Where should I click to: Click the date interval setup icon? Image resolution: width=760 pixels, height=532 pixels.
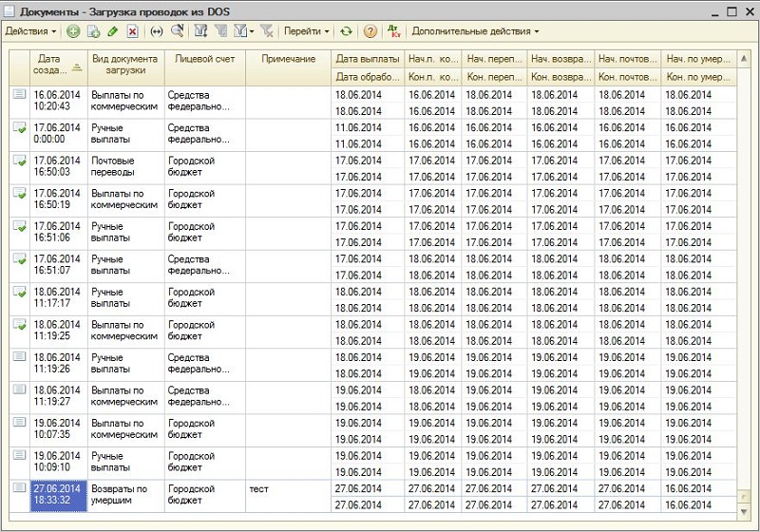tap(158, 31)
